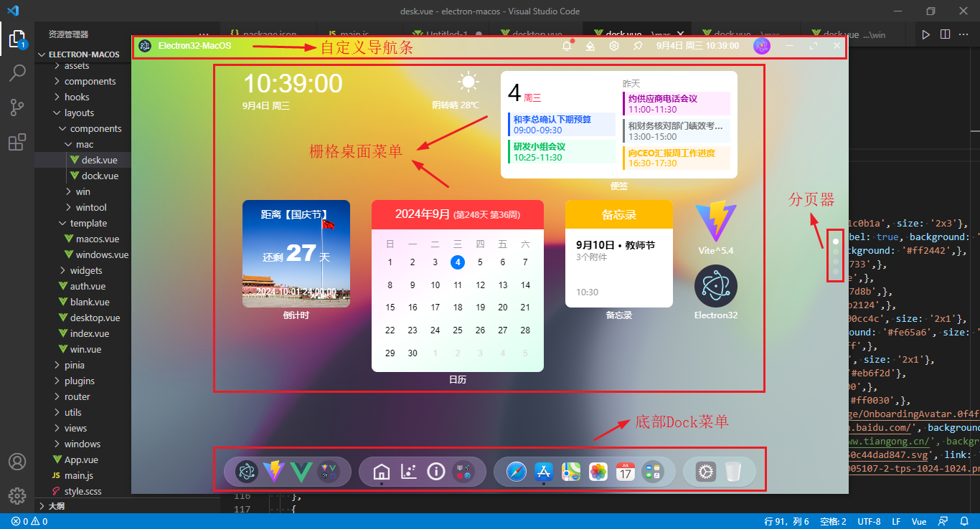Open VS Code Search in the activity bar
Viewport: 980px width, 529px height.
(17, 72)
